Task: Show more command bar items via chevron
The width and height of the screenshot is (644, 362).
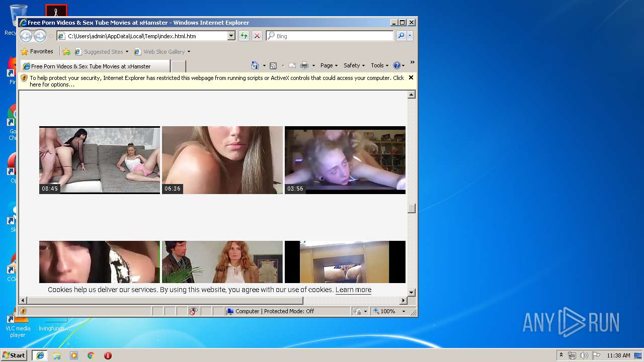Action: coord(412,62)
